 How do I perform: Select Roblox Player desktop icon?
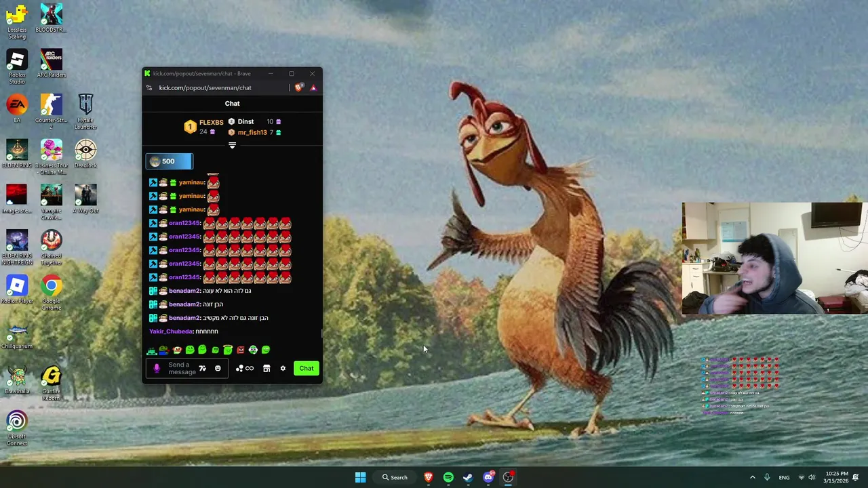click(17, 290)
